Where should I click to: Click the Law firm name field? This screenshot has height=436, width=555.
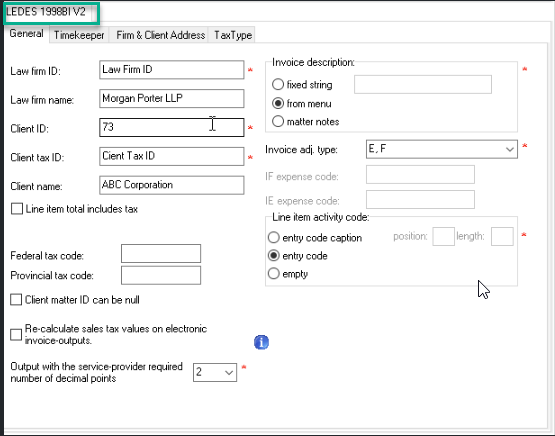(x=172, y=98)
